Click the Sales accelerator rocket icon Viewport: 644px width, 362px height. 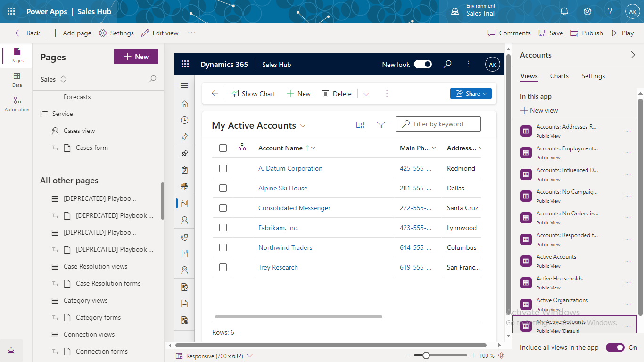pyautogui.click(x=184, y=153)
